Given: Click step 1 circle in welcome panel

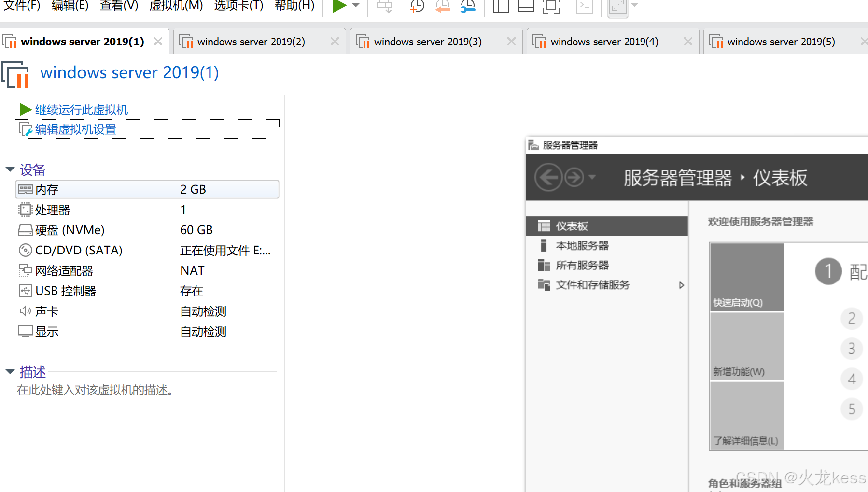Looking at the screenshot, I should [x=828, y=271].
